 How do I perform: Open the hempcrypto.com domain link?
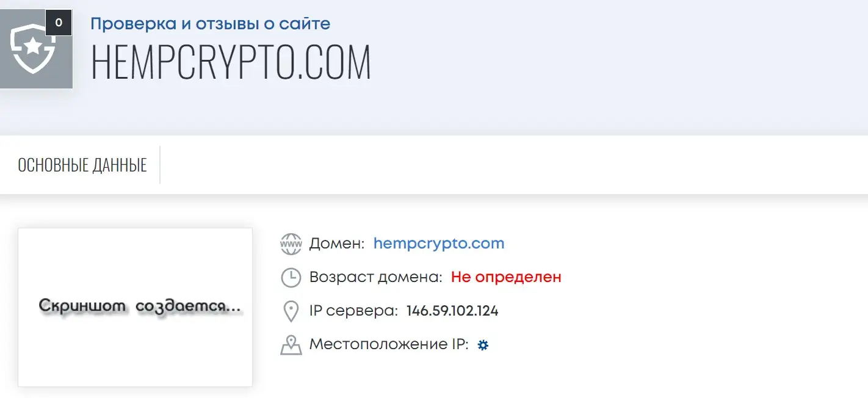439,243
